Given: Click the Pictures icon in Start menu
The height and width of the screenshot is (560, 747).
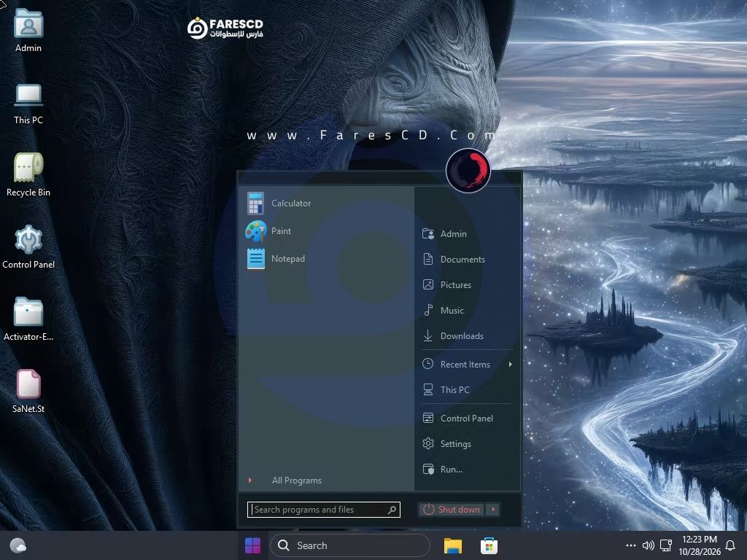Looking at the screenshot, I should pyautogui.click(x=427, y=285).
